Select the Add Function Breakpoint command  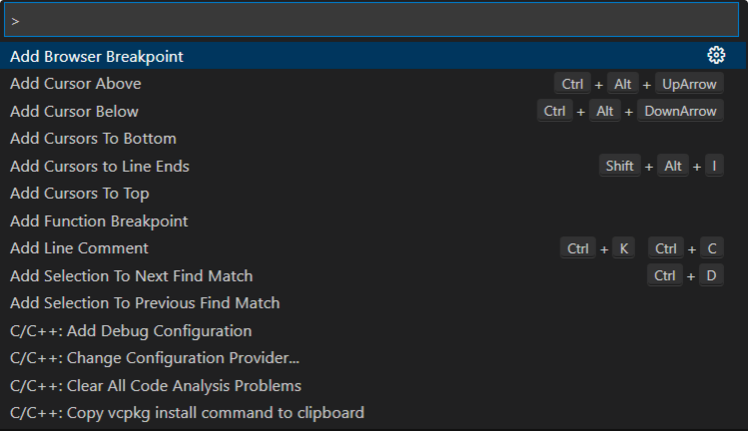pyautogui.click(x=99, y=221)
